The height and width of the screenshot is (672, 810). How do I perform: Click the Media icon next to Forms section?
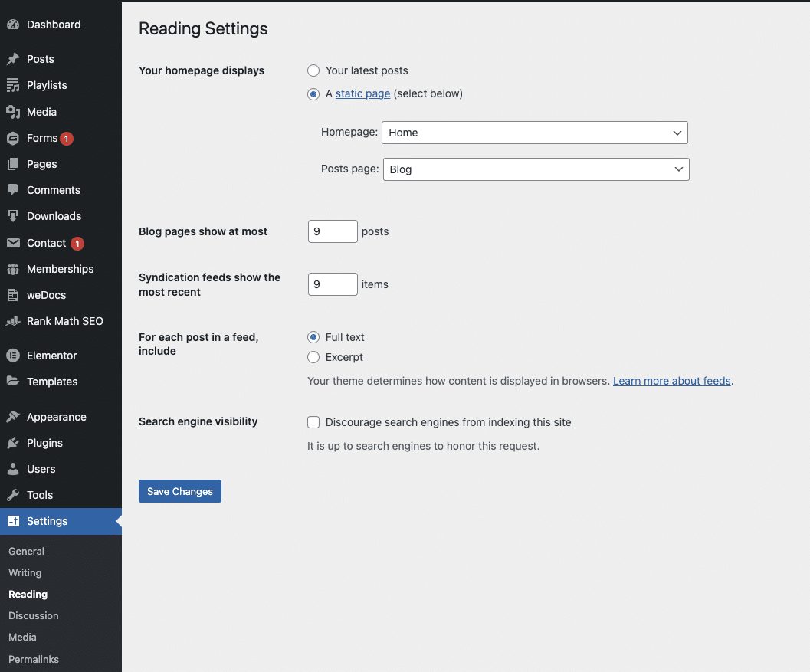[13, 112]
